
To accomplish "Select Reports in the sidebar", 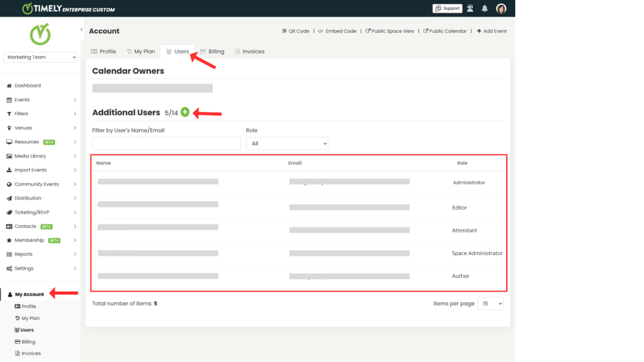I will tap(24, 254).
